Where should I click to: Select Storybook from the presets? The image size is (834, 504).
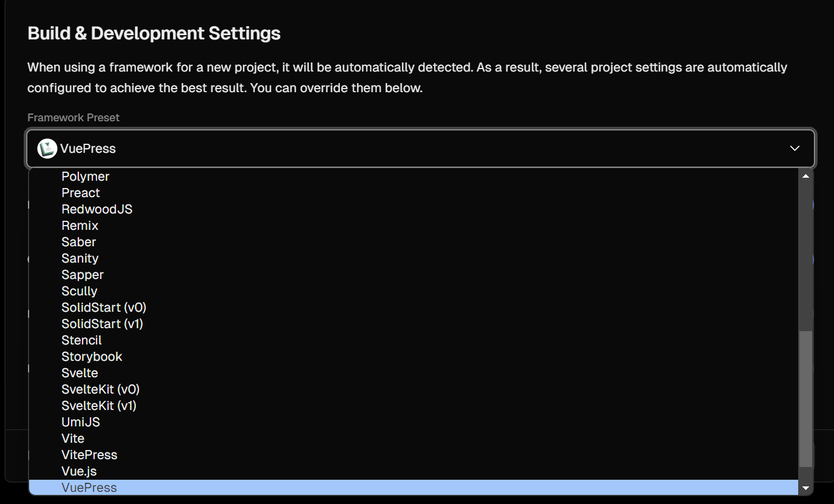click(92, 357)
